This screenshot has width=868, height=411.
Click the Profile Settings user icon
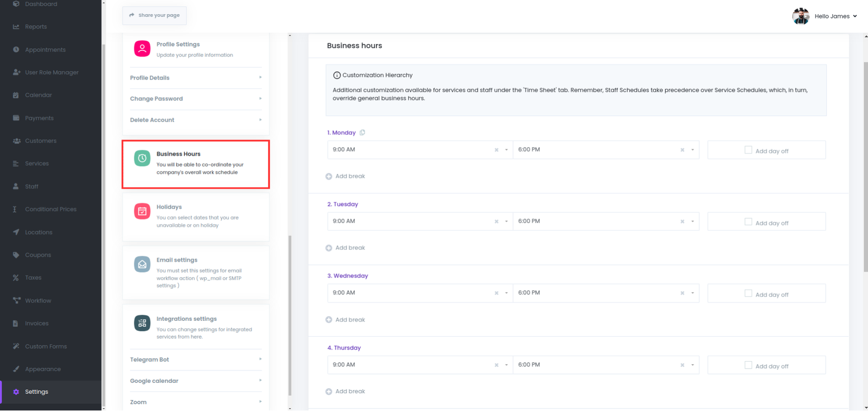(x=142, y=49)
